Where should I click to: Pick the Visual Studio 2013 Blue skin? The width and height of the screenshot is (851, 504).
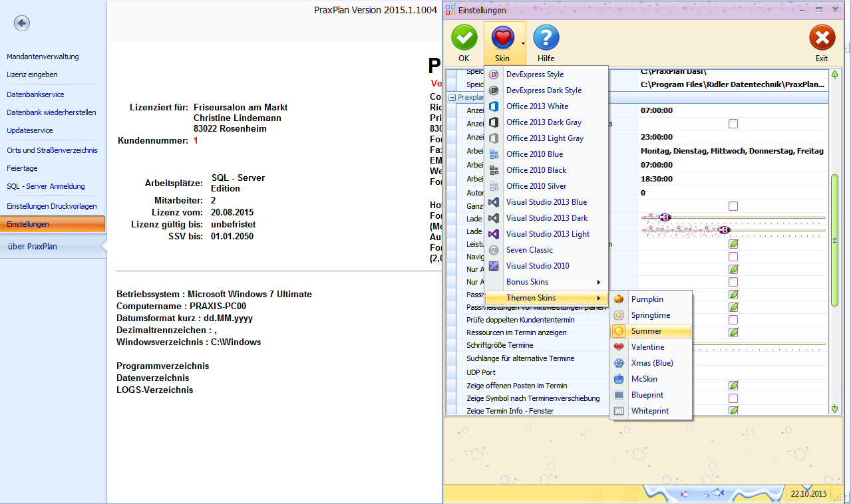546,202
